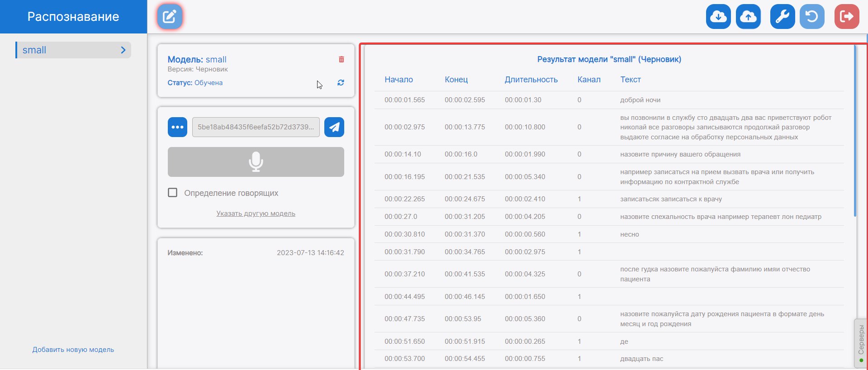Click the Указать другую модель link
The width and height of the screenshot is (868, 370).
pyautogui.click(x=256, y=213)
